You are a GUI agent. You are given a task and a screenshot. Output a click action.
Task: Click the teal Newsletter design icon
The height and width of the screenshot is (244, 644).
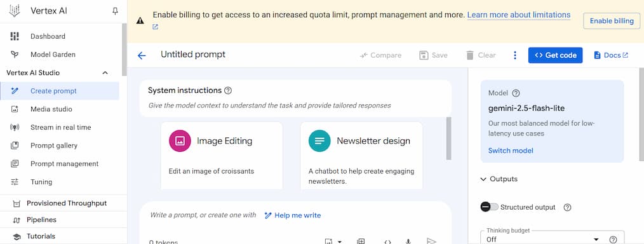coord(319,141)
